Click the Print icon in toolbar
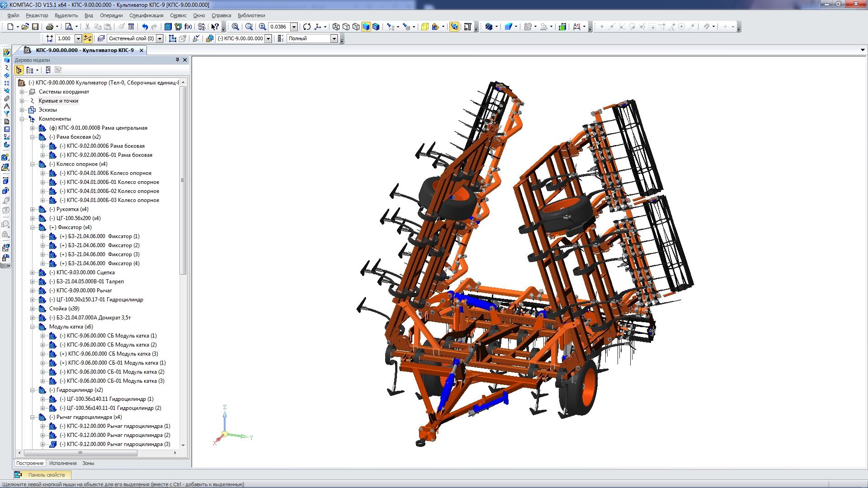Viewport: 868px width, 488px height. click(x=50, y=27)
